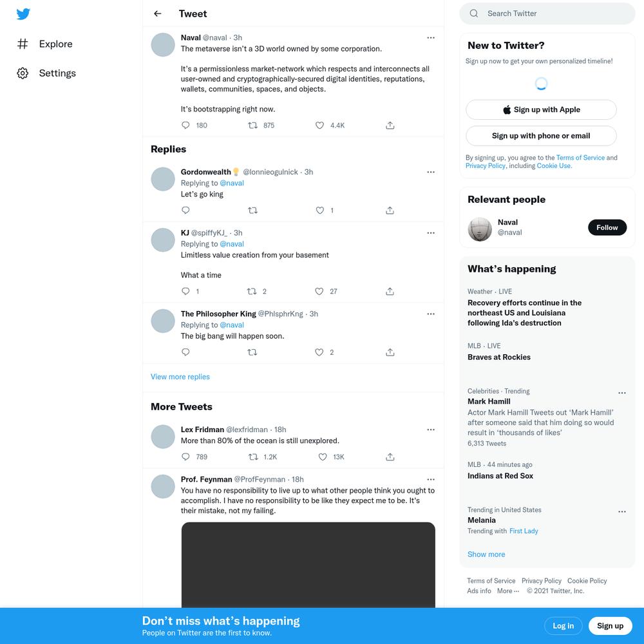Image resolution: width=644 pixels, height=644 pixels.
Task: Go back using the arrow beside Tweet
Action: coord(158,14)
